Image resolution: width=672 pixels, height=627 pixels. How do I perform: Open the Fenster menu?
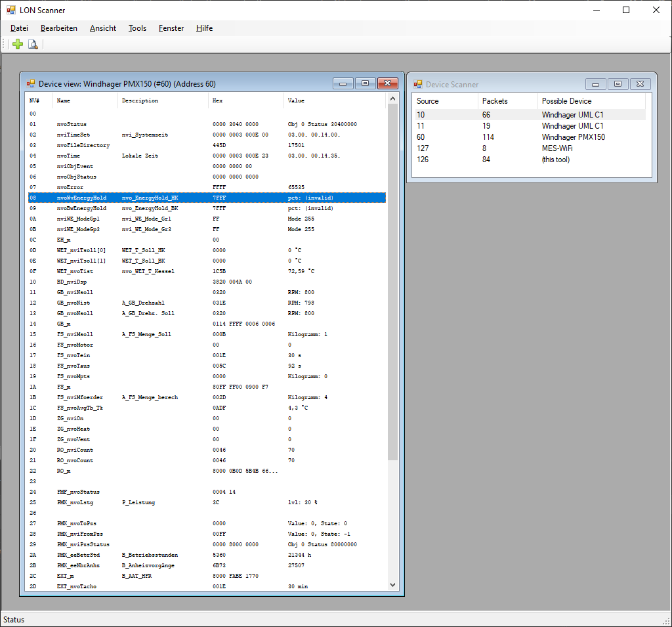tap(171, 28)
